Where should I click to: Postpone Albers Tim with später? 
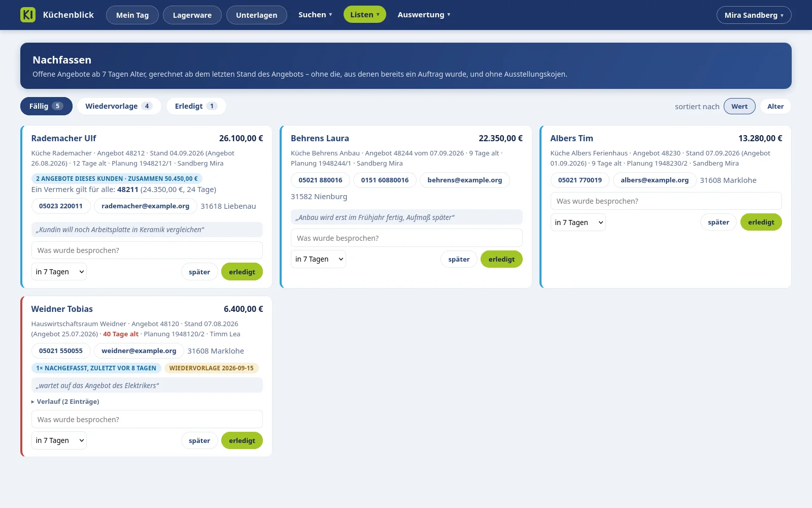pyautogui.click(x=719, y=222)
